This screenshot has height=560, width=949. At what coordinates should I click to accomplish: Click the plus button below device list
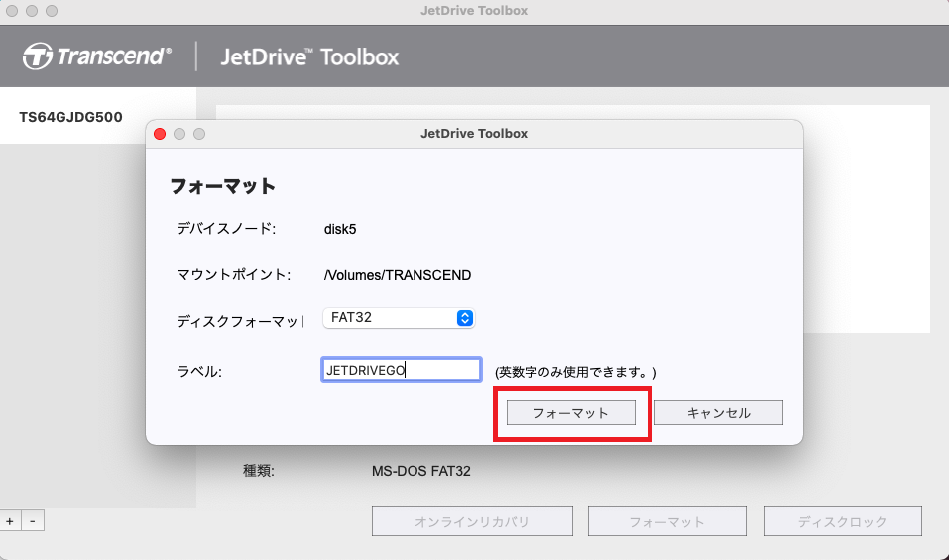point(10,520)
